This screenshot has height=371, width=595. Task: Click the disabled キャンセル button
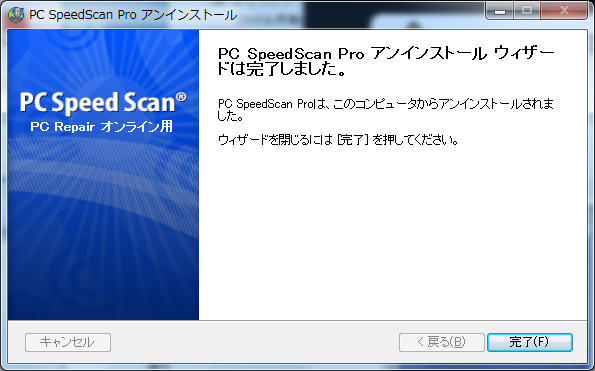(68, 342)
